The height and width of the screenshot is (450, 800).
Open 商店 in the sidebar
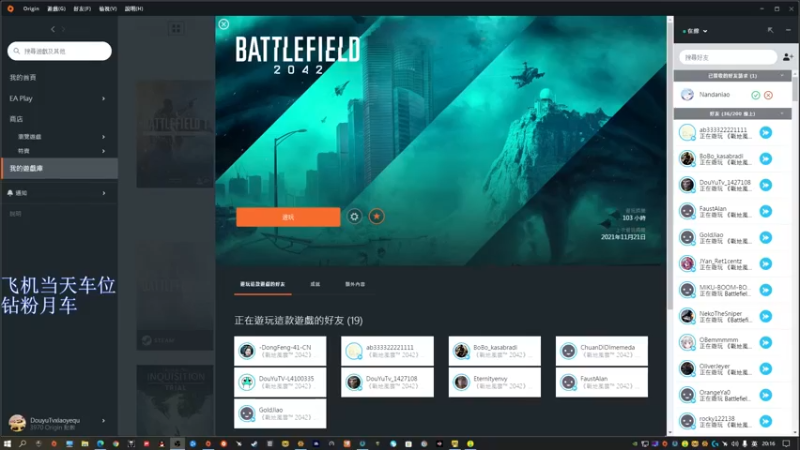(x=16, y=119)
